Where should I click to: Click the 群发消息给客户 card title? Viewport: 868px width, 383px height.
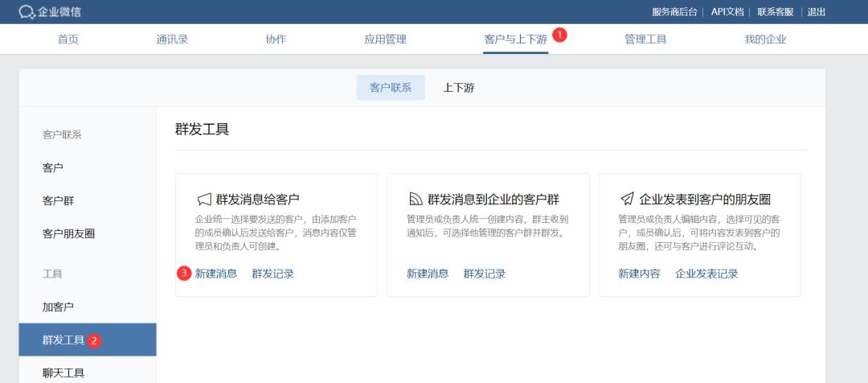pyautogui.click(x=258, y=199)
